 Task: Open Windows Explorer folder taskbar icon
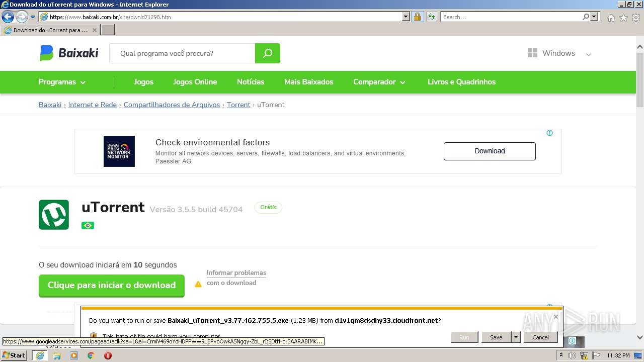57,355
